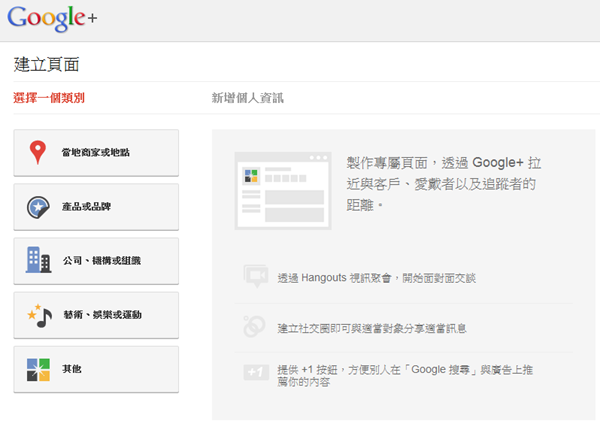Click the music note and stars icon

tap(39, 315)
